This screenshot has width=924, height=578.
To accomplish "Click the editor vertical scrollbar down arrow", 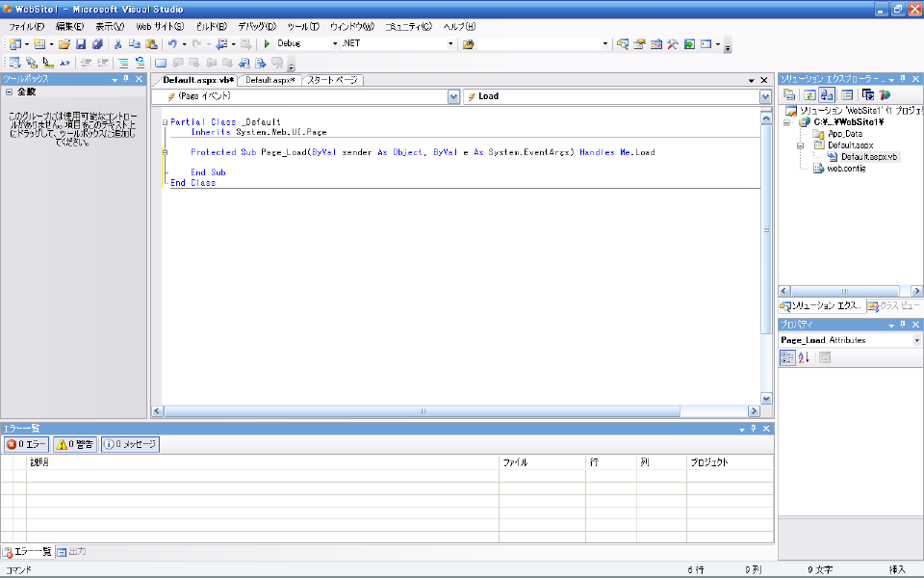I will 766,399.
